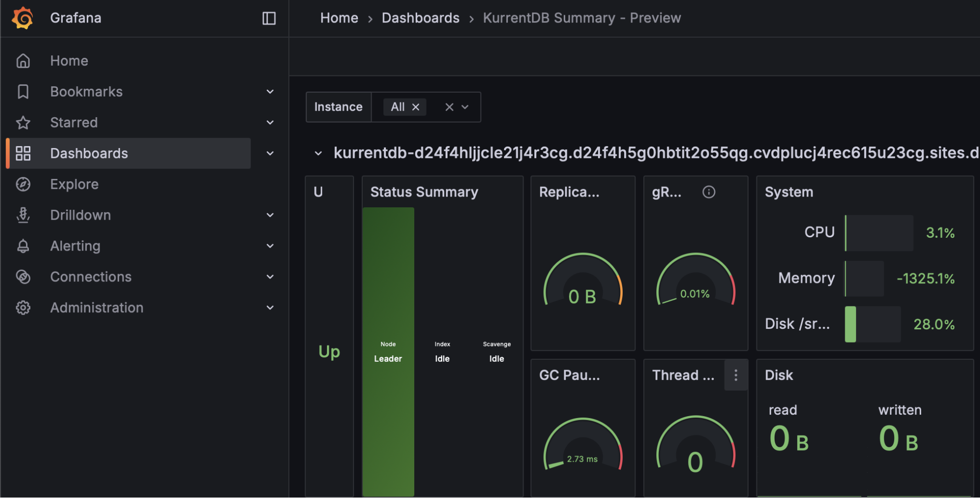Screen dimensions: 980x498
Task: Open Connections via the plug icon
Action: point(23,276)
